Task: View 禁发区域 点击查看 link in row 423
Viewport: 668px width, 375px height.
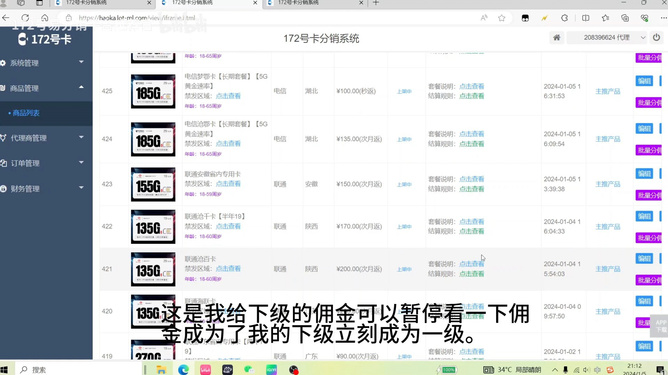Action: (228, 184)
